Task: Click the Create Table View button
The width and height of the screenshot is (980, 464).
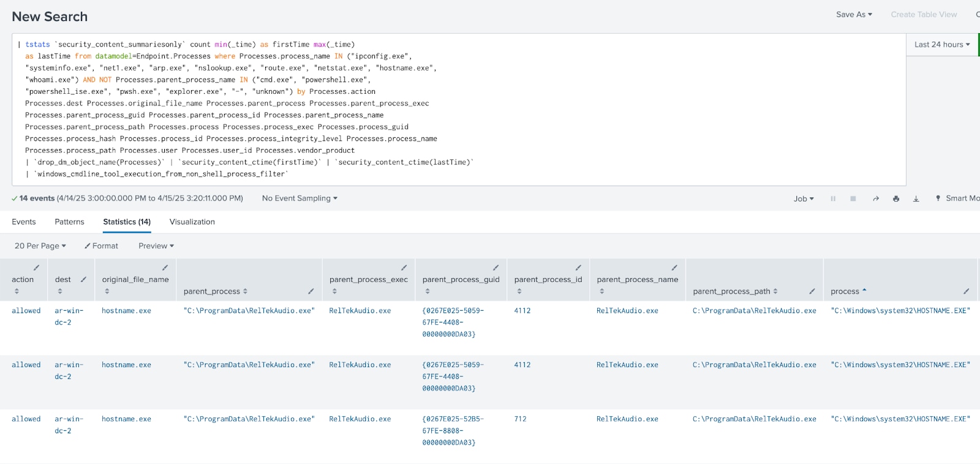Action: tap(924, 14)
